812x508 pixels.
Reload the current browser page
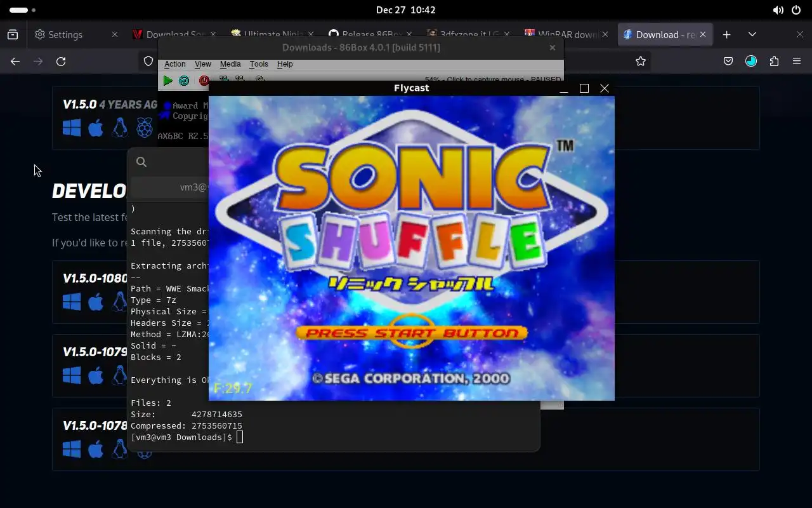click(61, 61)
